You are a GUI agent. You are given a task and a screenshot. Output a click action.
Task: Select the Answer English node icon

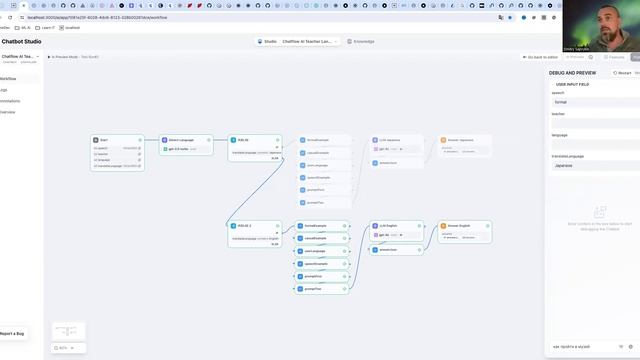443,226
